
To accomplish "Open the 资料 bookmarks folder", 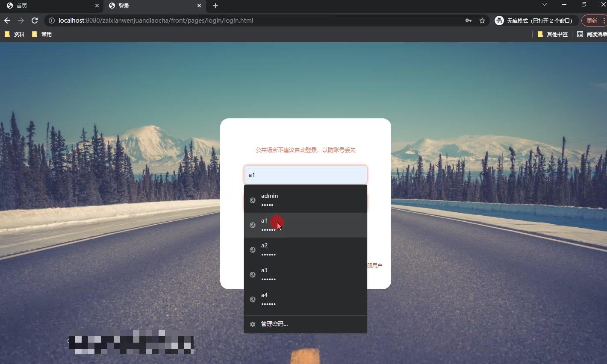I will pos(15,34).
